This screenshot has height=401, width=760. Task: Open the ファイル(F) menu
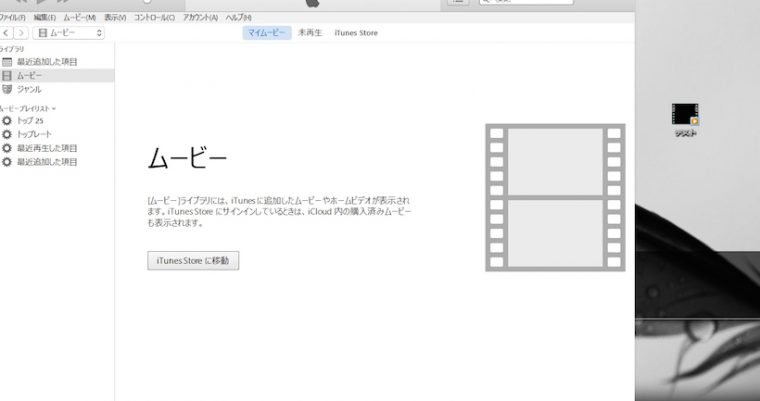pyautogui.click(x=13, y=17)
